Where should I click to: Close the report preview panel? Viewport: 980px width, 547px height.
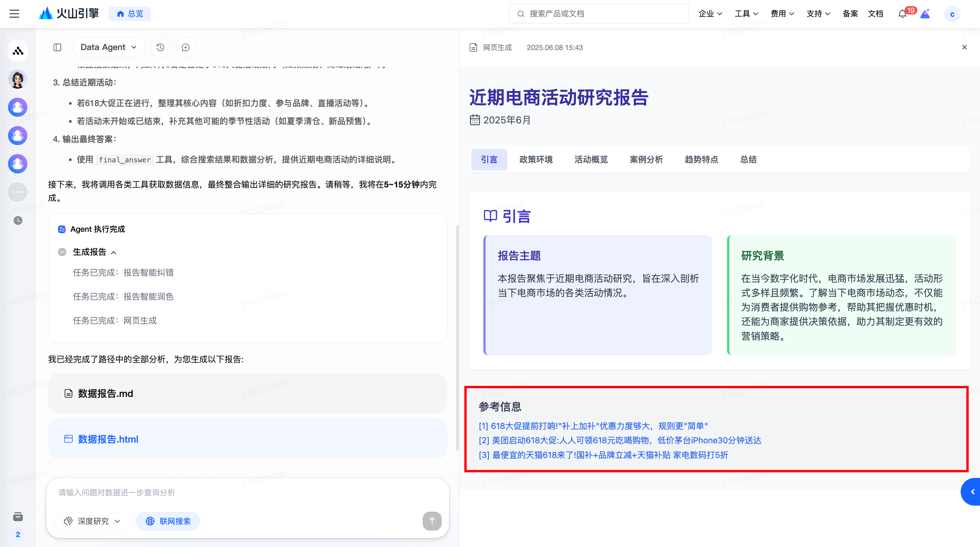(964, 47)
